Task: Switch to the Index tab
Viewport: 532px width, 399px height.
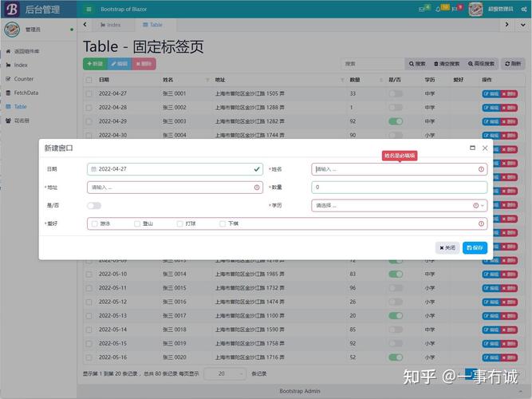Action: [111, 25]
